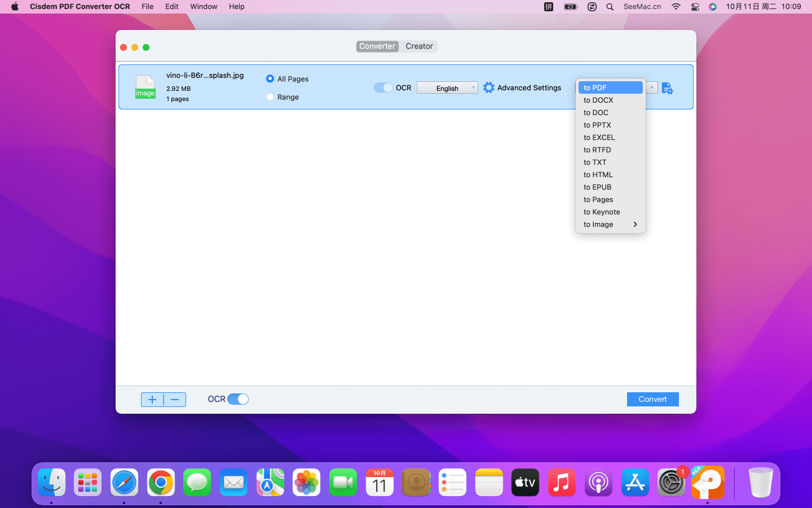The image size is (812, 508).
Task: Open Podcasts app in dock
Action: 598,483
